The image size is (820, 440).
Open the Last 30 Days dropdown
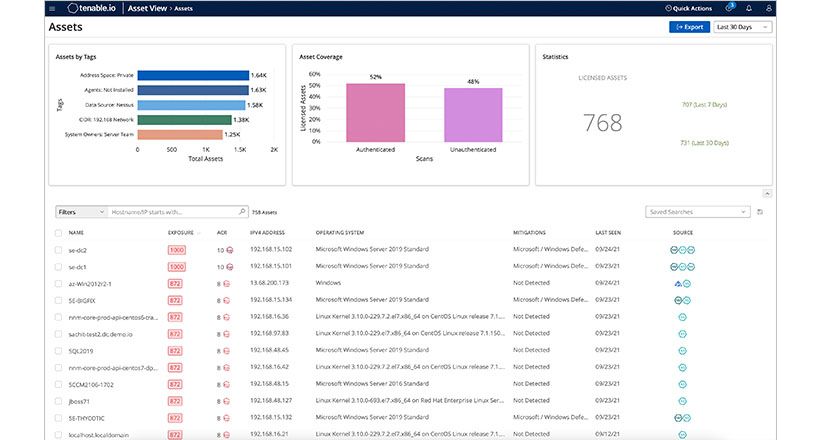743,27
